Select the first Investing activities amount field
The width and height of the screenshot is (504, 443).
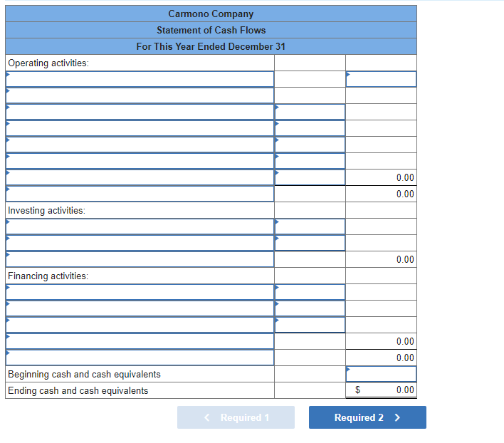[310, 226]
